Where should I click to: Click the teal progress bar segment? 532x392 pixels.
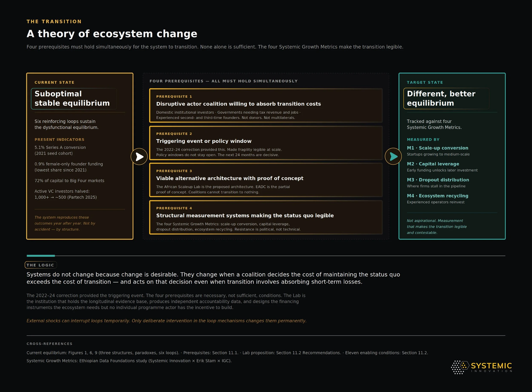click(41, 256)
